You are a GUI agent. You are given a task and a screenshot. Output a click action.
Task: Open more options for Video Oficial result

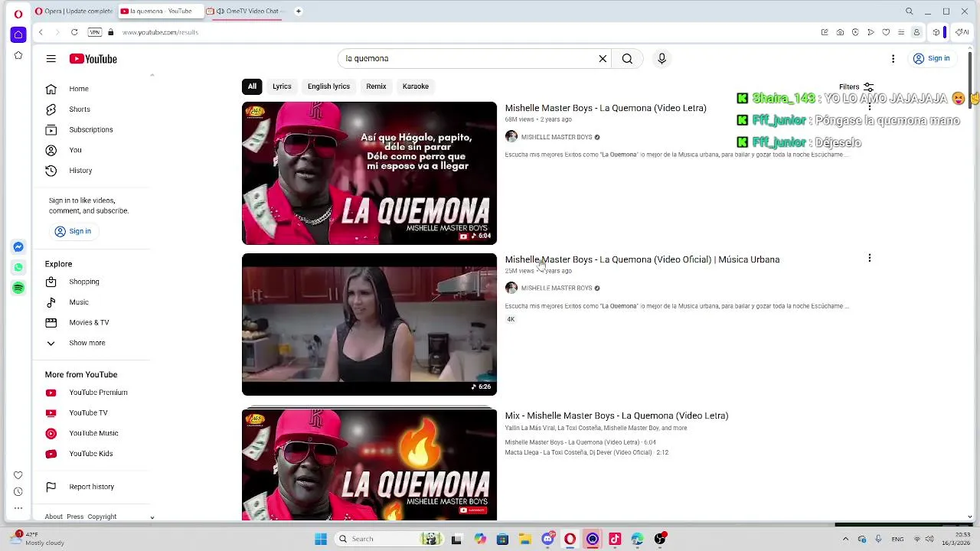[869, 258]
